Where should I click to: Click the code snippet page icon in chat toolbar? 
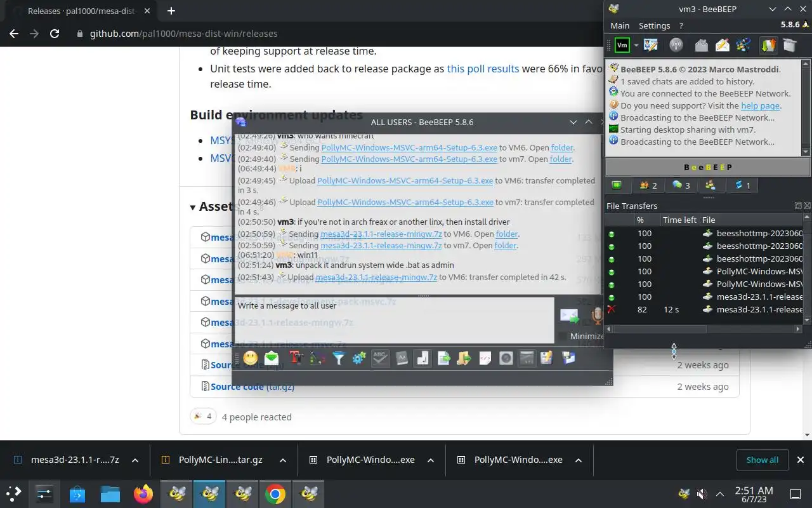485,358
